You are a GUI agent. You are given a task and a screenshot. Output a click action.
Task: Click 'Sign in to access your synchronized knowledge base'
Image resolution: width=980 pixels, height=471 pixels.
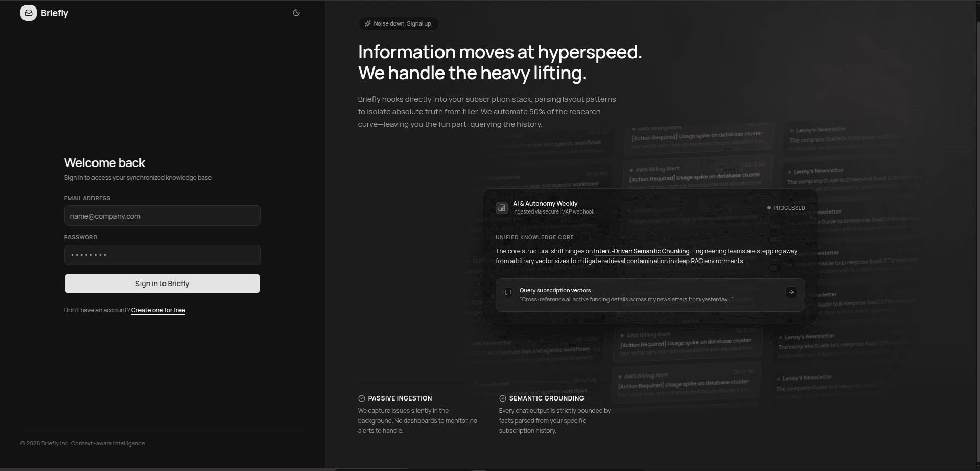[x=138, y=178]
